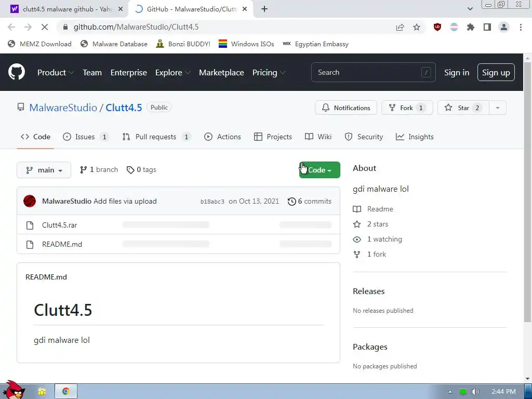
Task: Open a new browser tab
Action: tap(264, 9)
